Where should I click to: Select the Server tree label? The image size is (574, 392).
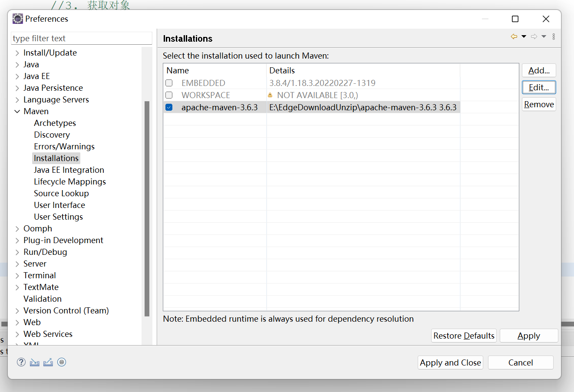coord(35,264)
